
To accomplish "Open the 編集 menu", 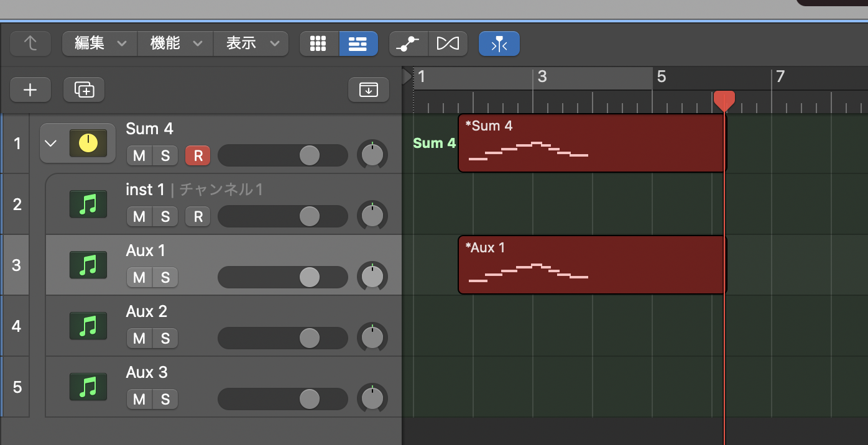I will point(99,44).
